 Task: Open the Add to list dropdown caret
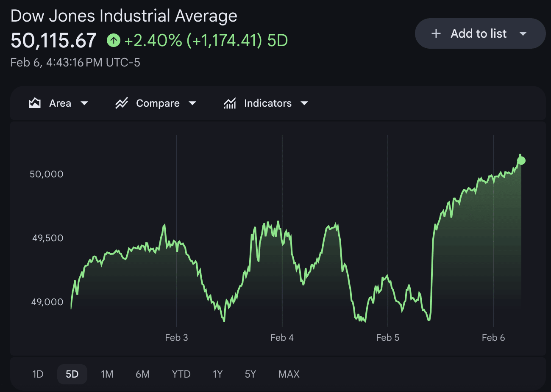pos(523,34)
